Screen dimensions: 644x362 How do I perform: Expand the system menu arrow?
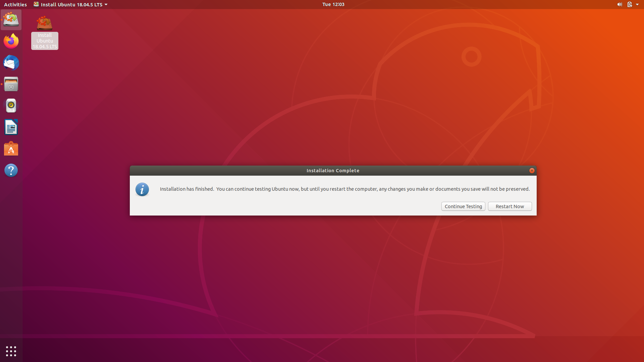click(637, 4)
